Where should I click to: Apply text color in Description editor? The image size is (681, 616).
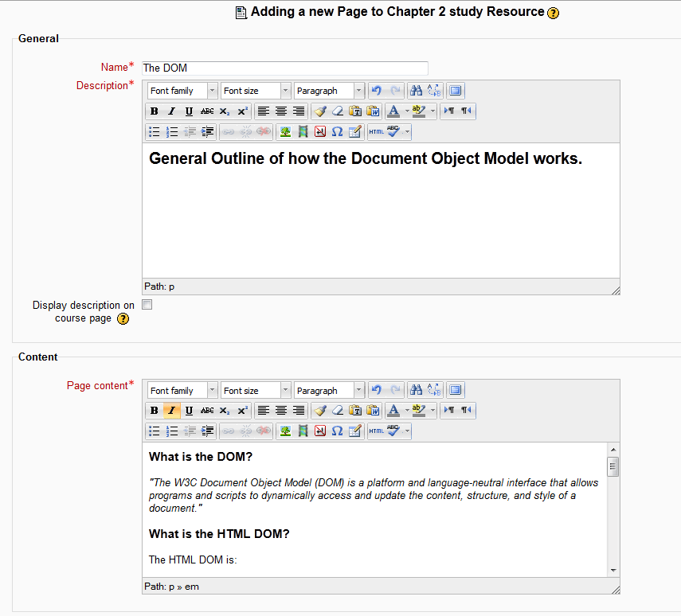pyautogui.click(x=393, y=111)
